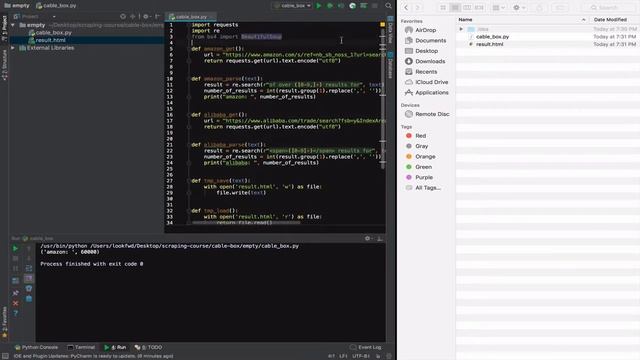Switch Finder to list view

(455, 7)
